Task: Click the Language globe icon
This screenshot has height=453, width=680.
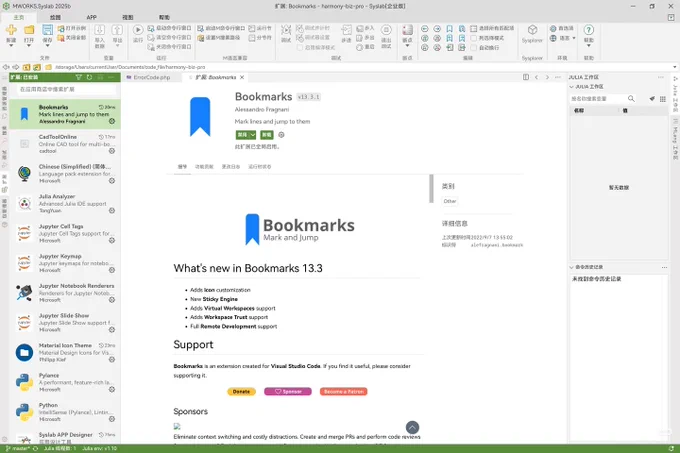Action: (x=553, y=38)
